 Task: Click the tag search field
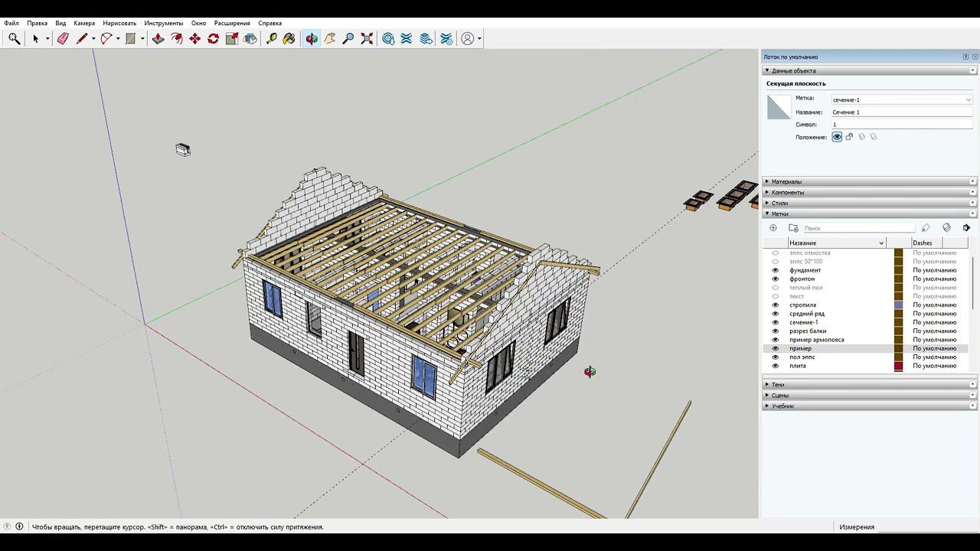tap(857, 228)
